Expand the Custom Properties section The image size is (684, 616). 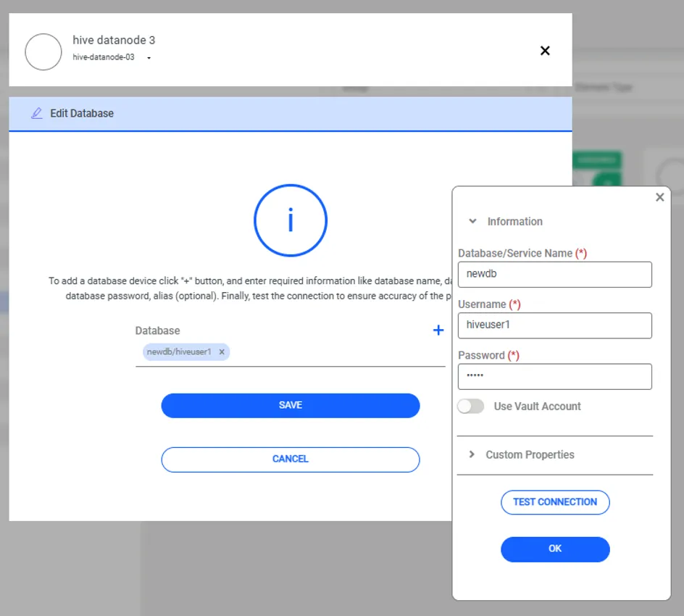[x=472, y=454]
